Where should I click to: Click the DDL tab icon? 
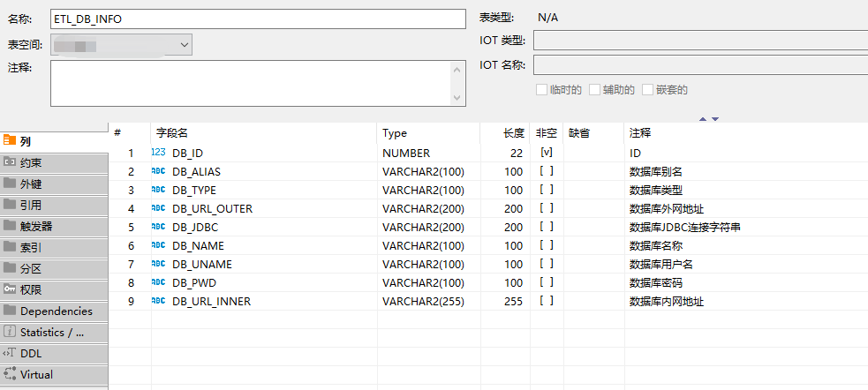(x=10, y=353)
